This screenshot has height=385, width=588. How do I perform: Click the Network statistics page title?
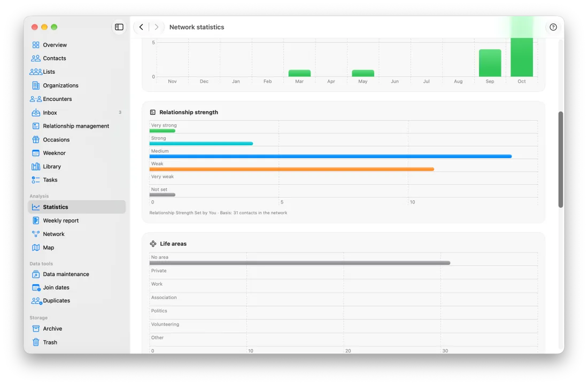197,27
